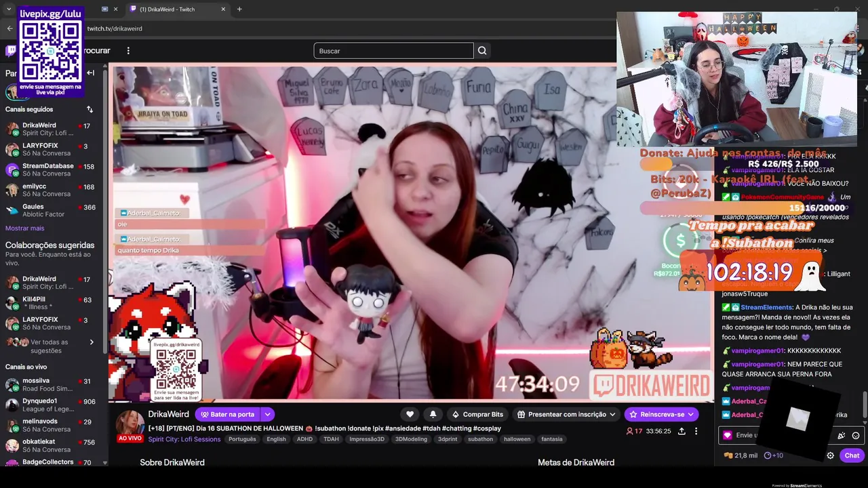This screenshot has height=488, width=868.
Task: Select the halloween tag
Action: [517, 439]
